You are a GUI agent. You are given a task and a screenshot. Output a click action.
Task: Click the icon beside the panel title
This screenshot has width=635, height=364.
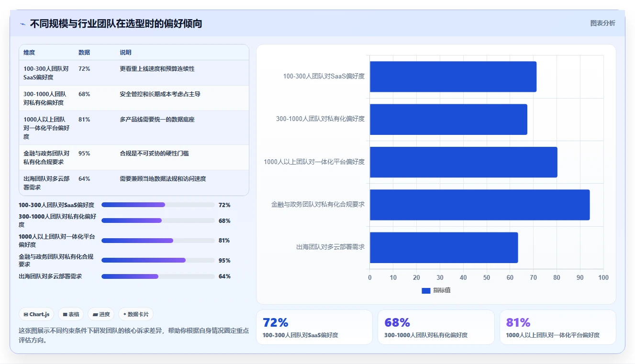[22, 24]
